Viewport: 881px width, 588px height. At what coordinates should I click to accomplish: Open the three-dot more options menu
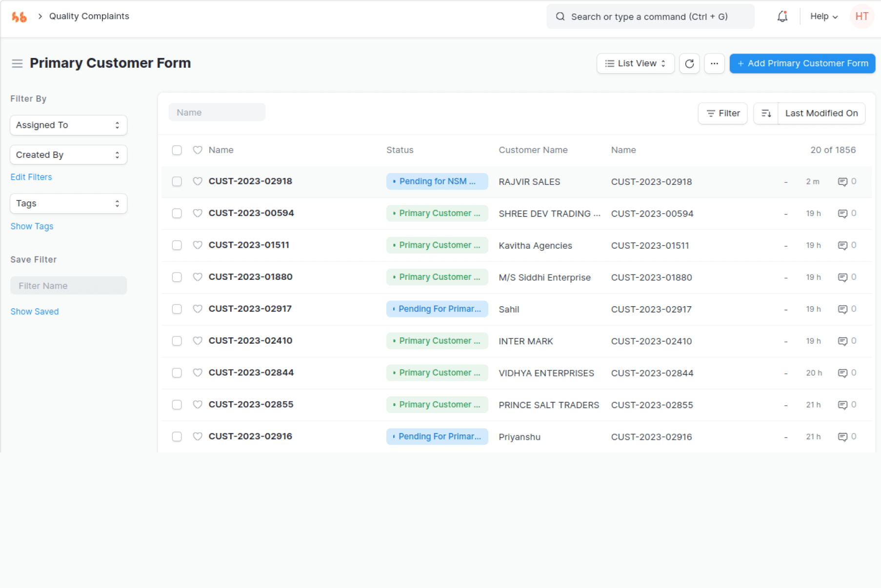pos(714,64)
